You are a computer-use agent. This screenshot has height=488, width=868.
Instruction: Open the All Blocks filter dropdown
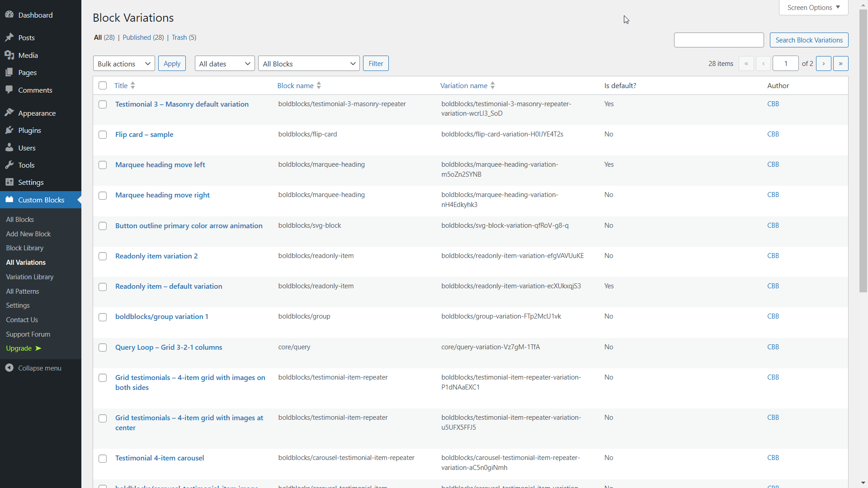[309, 64]
